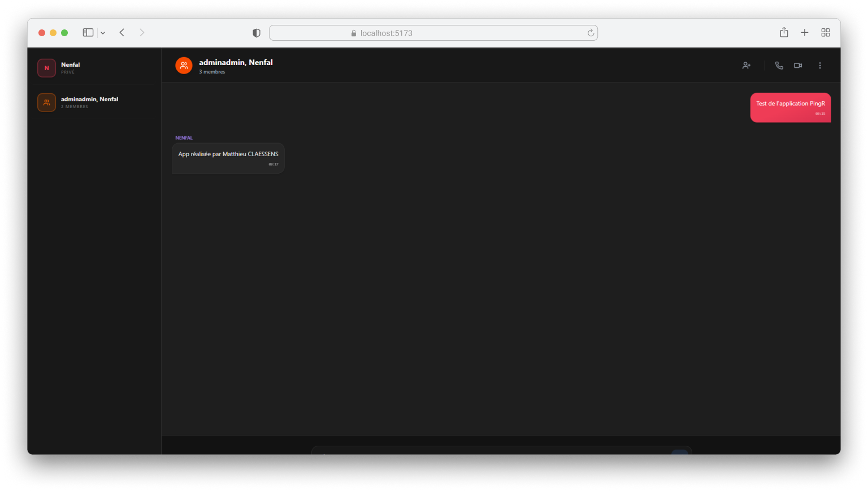868x491 pixels.
Task: Click the "adminadmin, Nenfal" chat header title
Action: [x=236, y=62]
